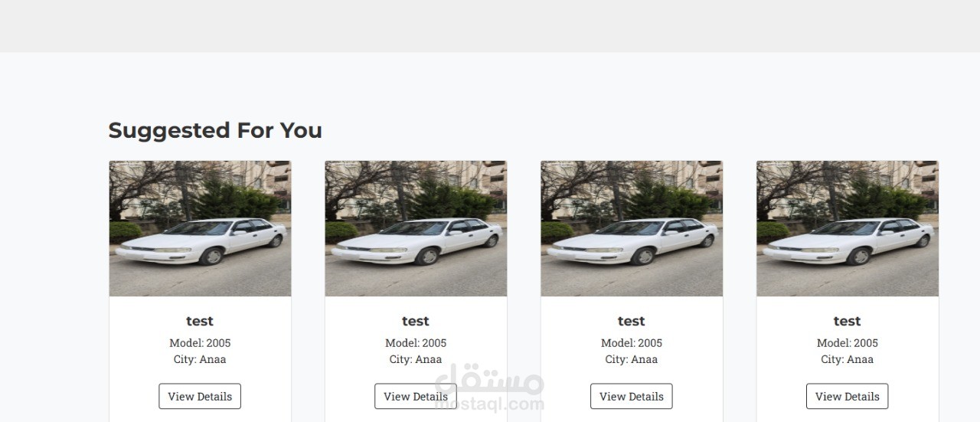Click the "test" title of fourth card
The image size is (980, 422).
[848, 321]
